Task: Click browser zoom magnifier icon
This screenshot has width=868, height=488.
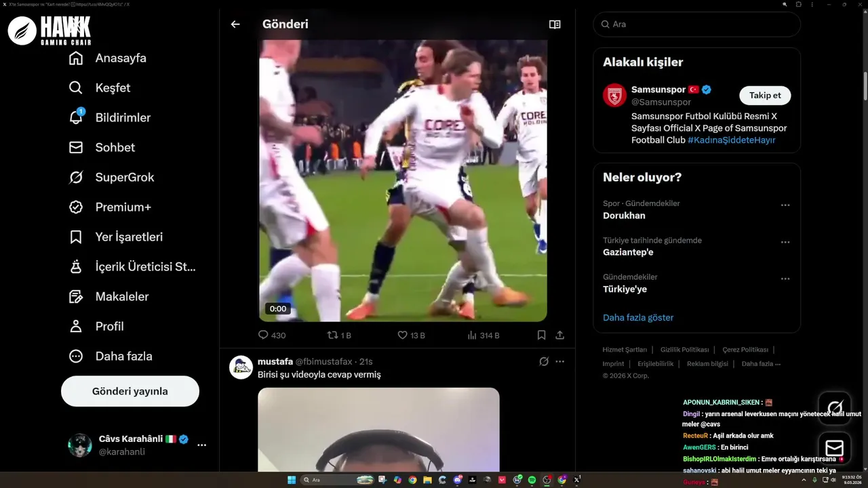Action: pos(785,5)
